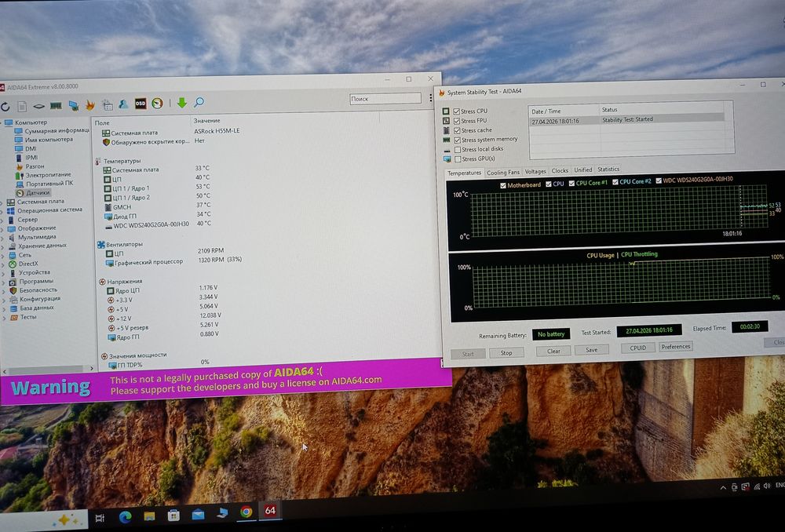The height and width of the screenshot is (532, 785).
Task: Click the memory module benchmark toolbar icon
Action: click(x=56, y=106)
